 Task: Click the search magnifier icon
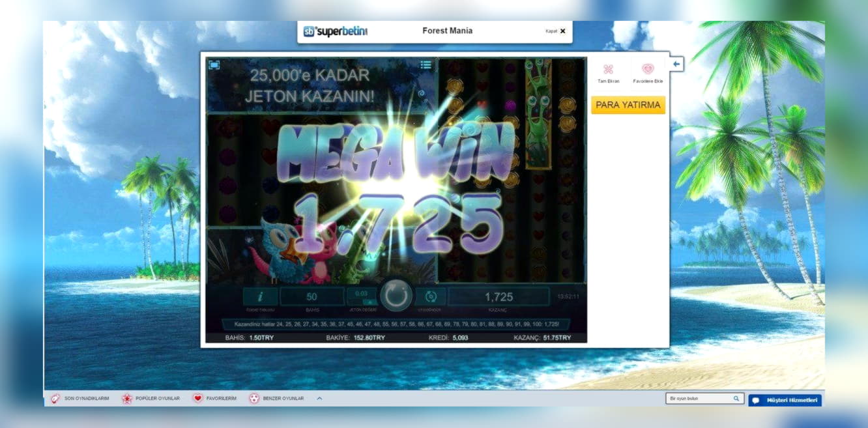[736, 398]
